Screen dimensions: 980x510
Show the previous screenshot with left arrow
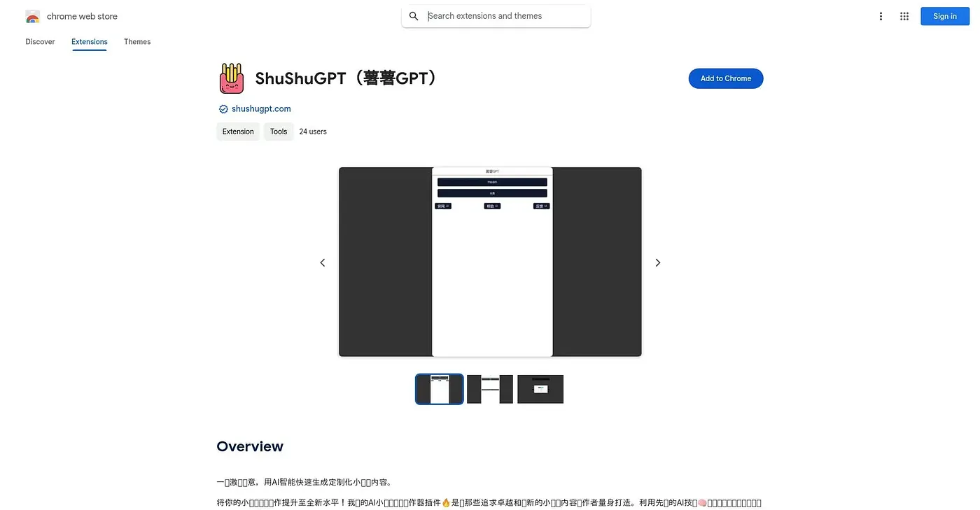point(323,262)
